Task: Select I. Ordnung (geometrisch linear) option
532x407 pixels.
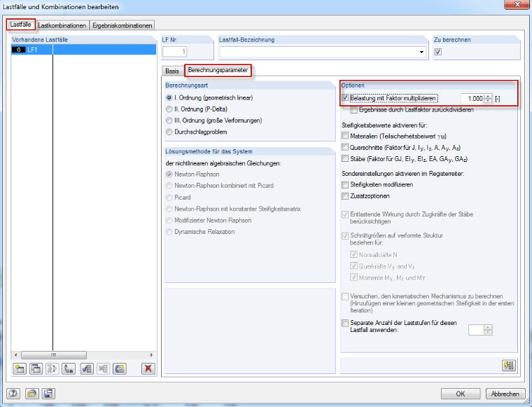Action: click(x=169, y=98)
